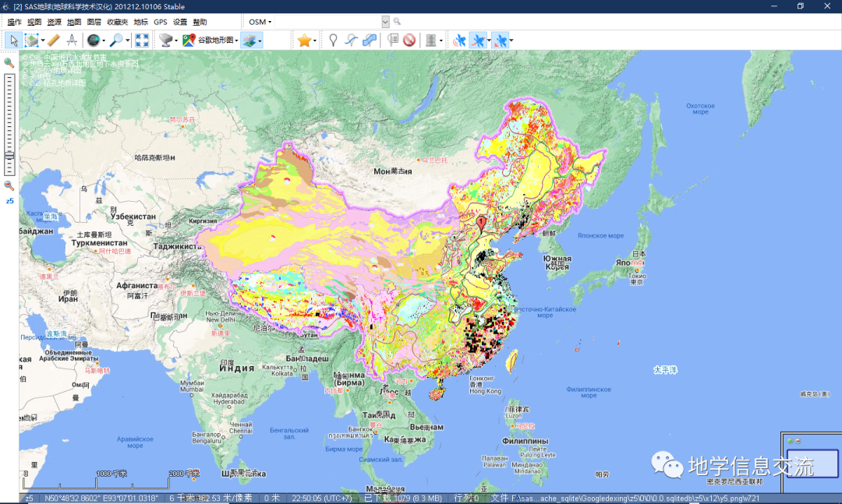The width and height of the screenshot is (842, 504).
Task: Pick the ruler distance measure tool
Action: [53, 41]
